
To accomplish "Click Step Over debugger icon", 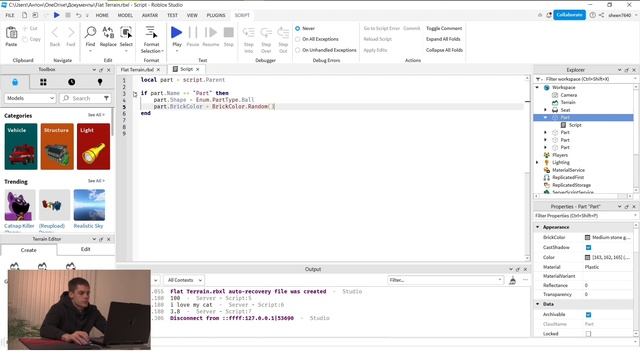I will tap(266, 33).
